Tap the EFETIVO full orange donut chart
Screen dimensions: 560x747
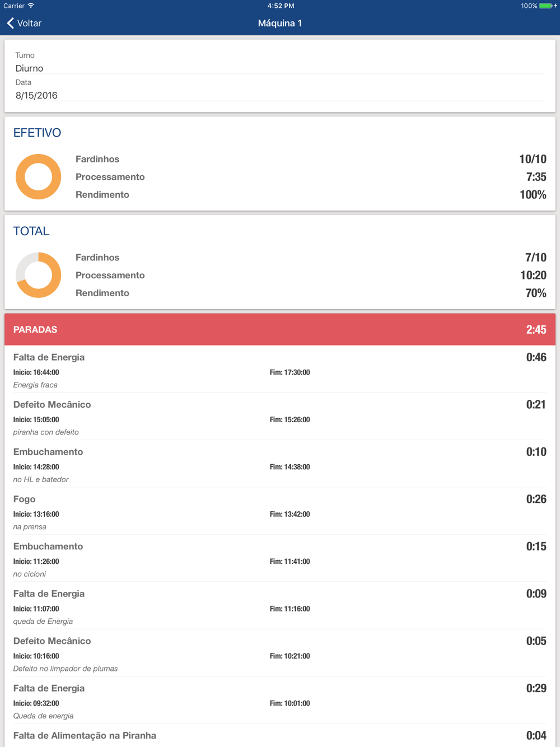[x=38, y=177]
